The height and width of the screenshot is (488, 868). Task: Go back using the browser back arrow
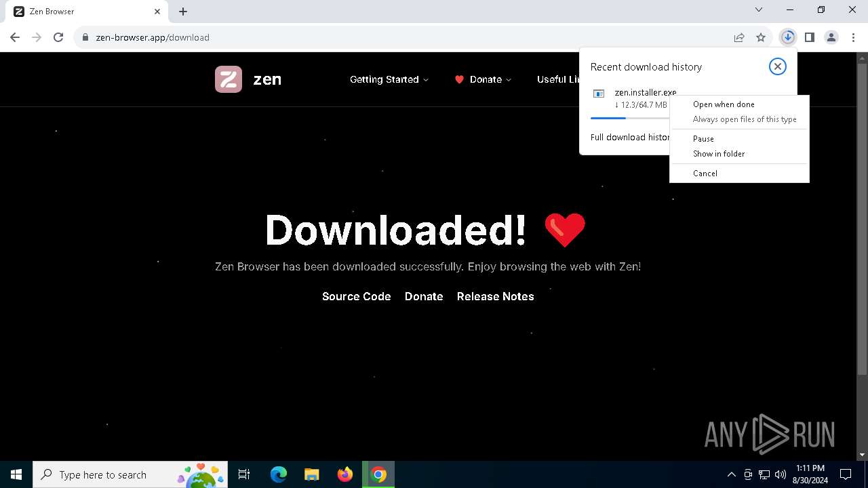tap(15, 37)
